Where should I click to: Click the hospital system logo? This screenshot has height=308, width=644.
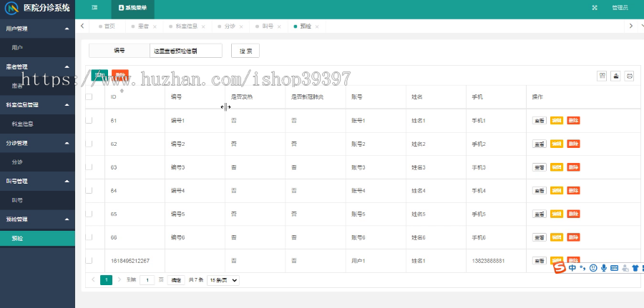tap(13, 8)
